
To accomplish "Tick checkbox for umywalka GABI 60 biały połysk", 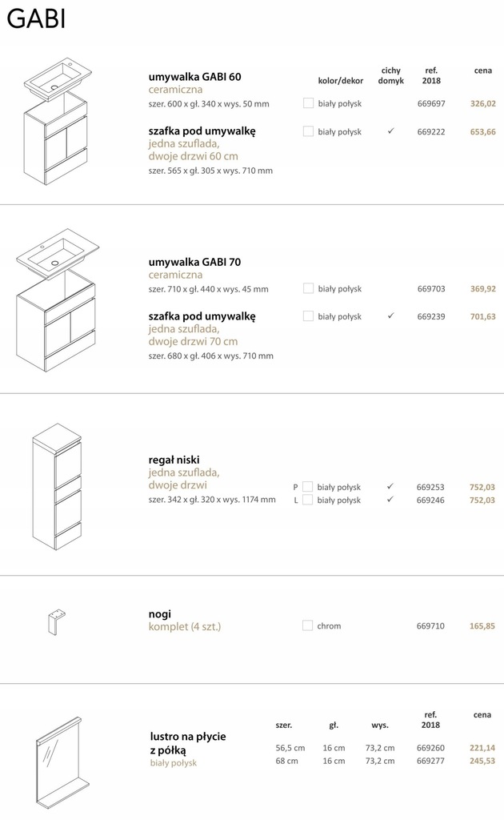I will (x=308, y=103).
